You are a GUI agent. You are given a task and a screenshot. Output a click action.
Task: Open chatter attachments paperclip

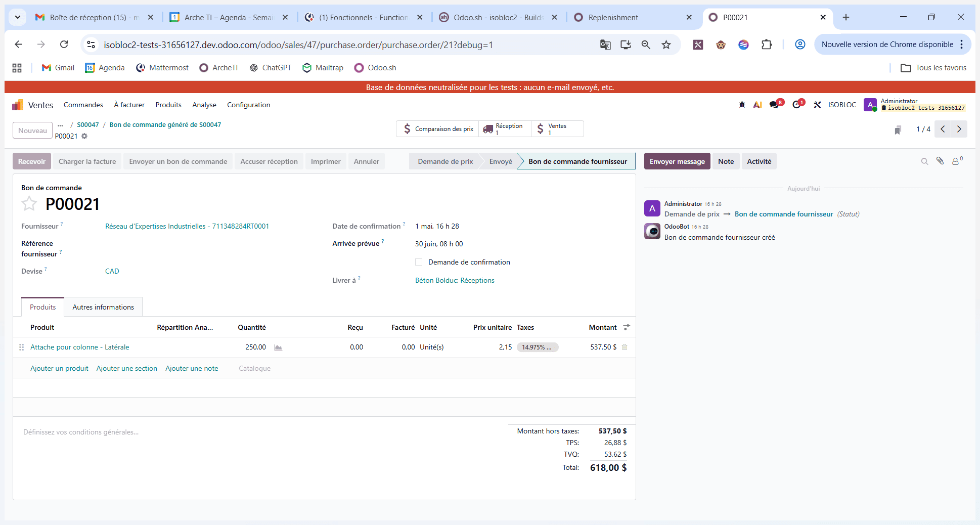pos(940,161)
